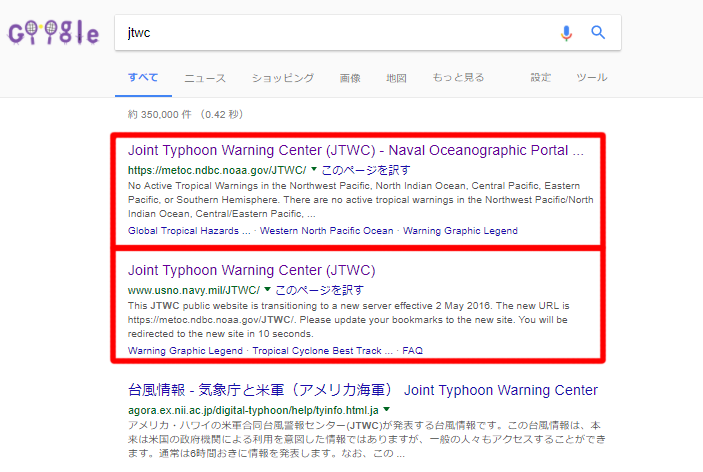Screen dimensions: 703x472
Task: Click the 約 350,000 件 result count text
Action: [x=185, y=115]
